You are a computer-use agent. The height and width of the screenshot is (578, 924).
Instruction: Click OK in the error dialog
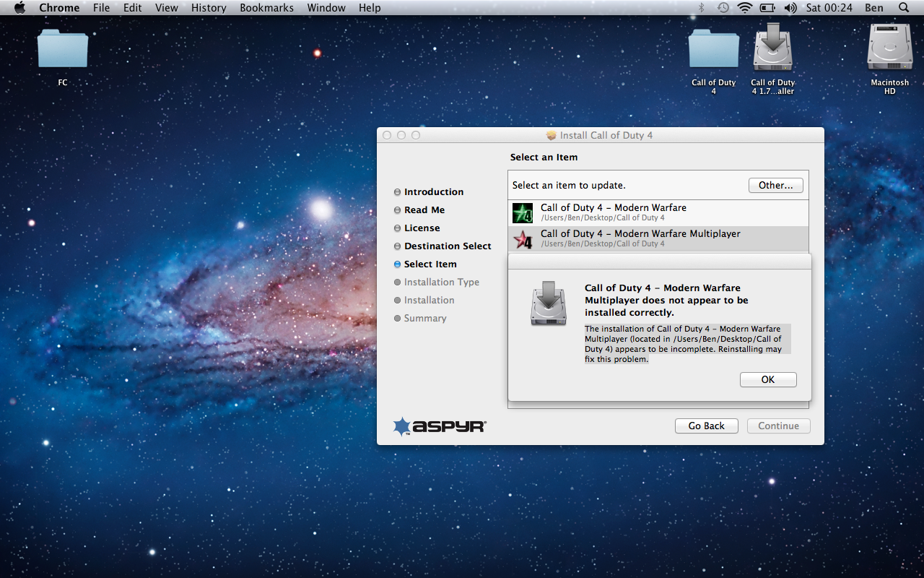768,380
